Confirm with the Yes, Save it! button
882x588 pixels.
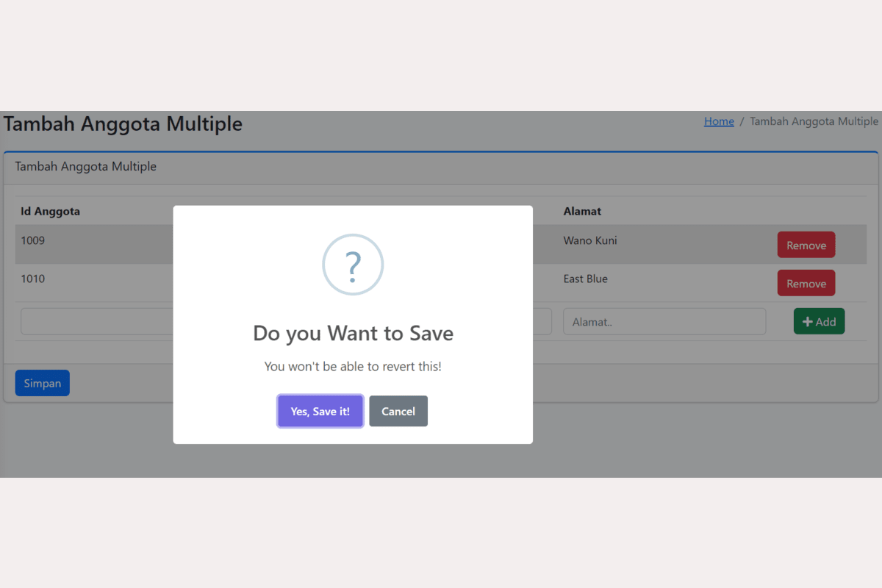click(x=320, y=412)
